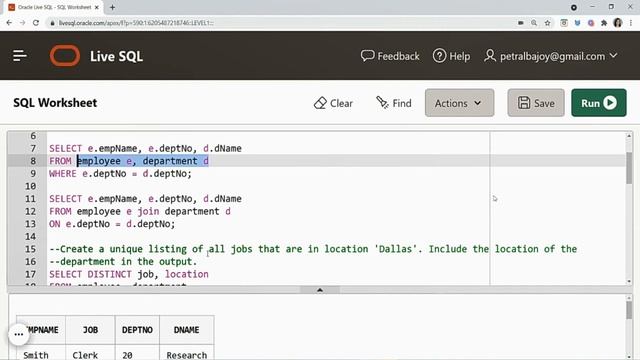Open the Feedback link
Viewport: 640px width, 360px height.
click(390, 56)
